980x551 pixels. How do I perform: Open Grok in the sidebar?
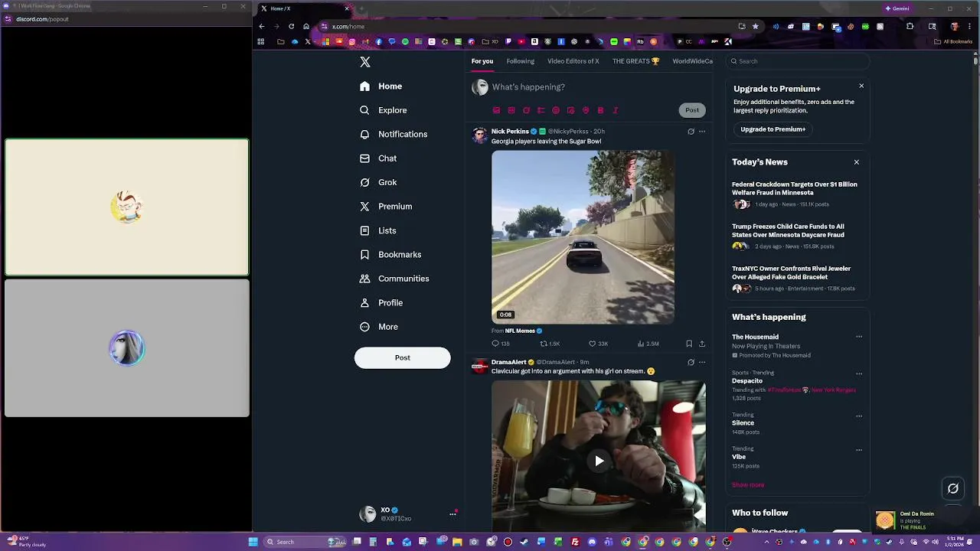378,182
